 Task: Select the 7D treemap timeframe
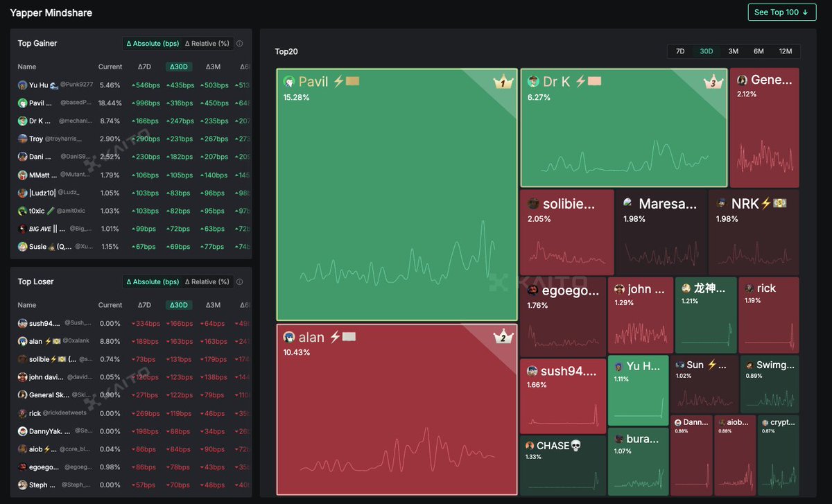tap(680, 51)
